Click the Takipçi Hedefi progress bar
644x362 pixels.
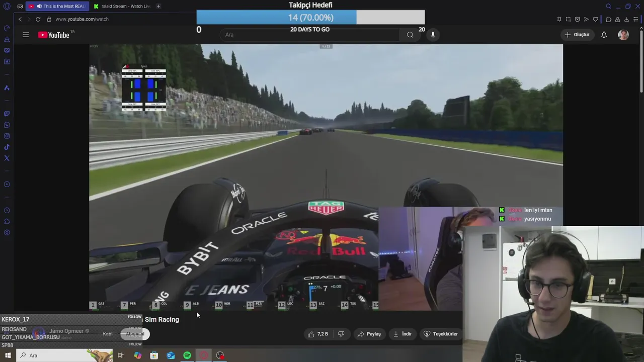click(310, 18)
